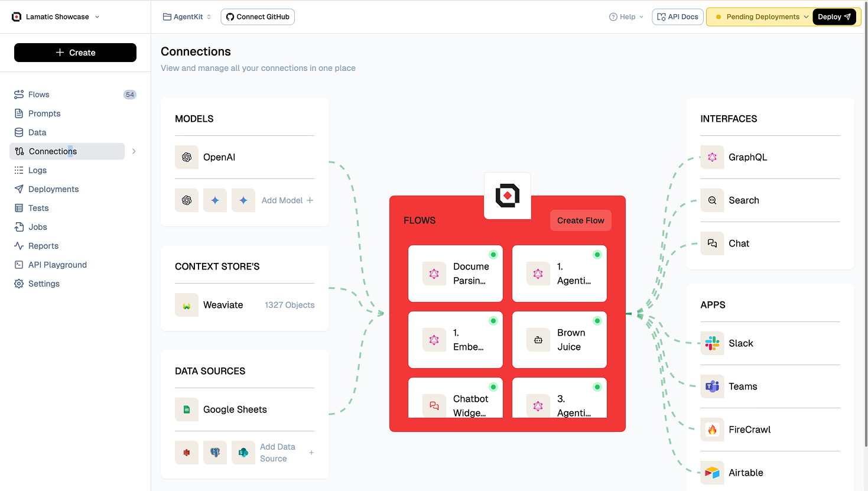Click the black Create button

tap(75, 53)
